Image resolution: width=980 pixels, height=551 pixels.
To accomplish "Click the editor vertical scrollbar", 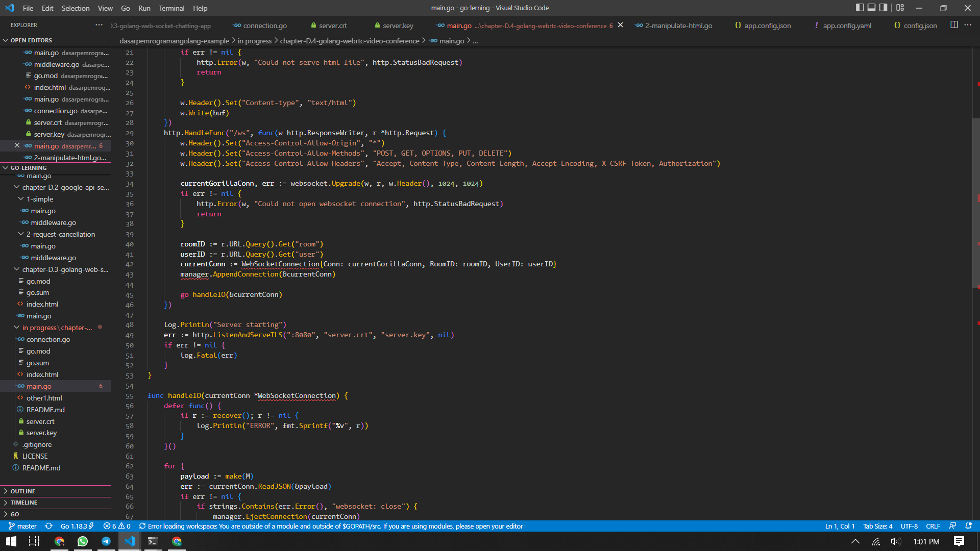I will 976,204.
